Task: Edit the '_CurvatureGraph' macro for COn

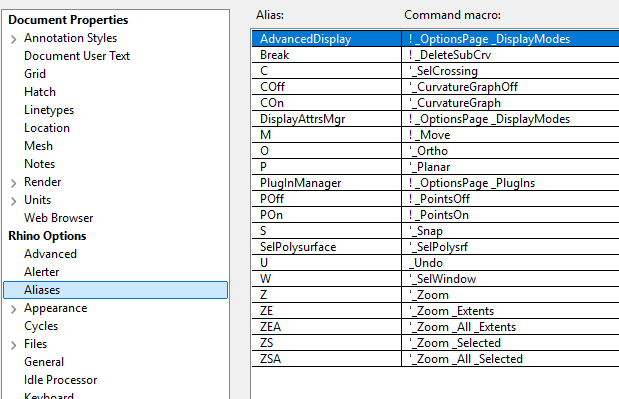Action: pyautogui.click(x=510, y=103)
